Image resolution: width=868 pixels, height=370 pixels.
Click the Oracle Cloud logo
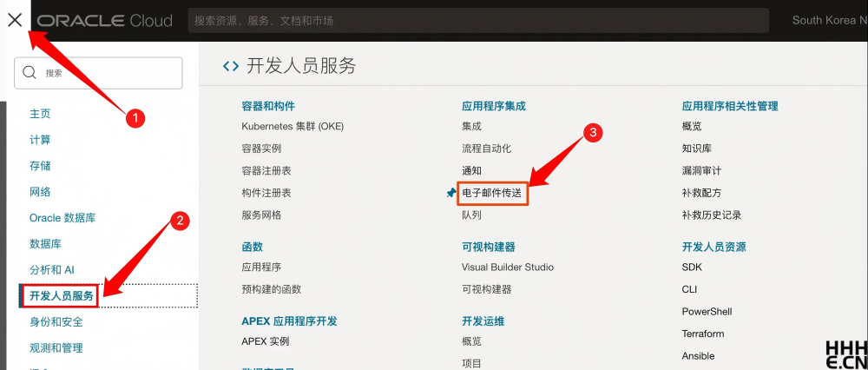point(105,21)
